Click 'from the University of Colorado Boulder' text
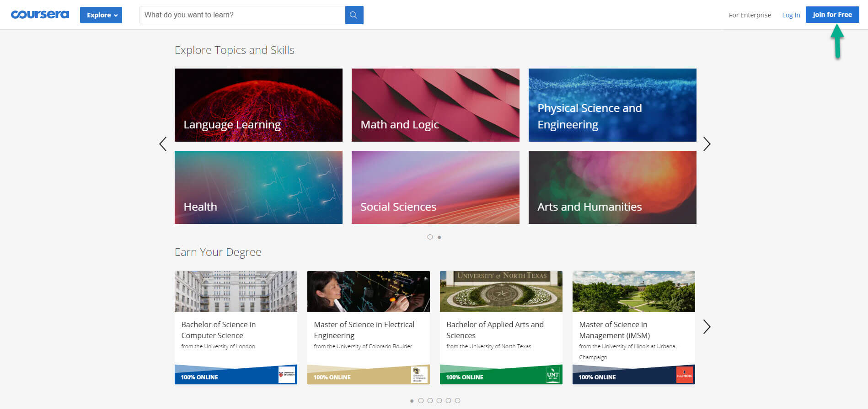This screenshot has height=409, width=868. point(363,346)
